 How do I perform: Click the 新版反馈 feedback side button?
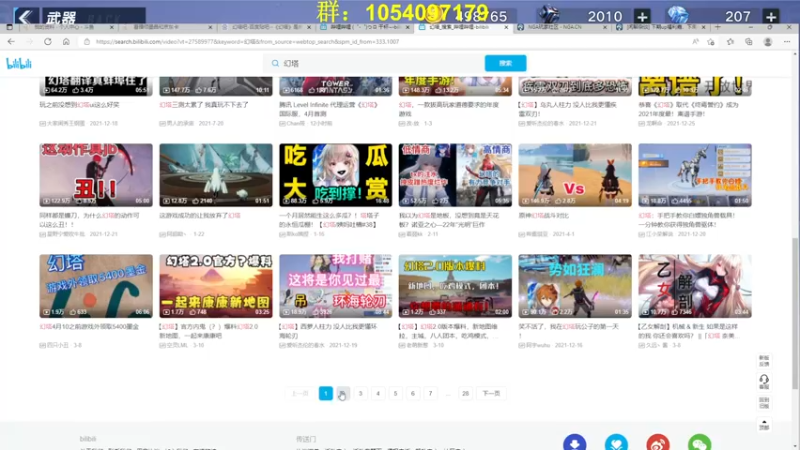click(764, 361)
